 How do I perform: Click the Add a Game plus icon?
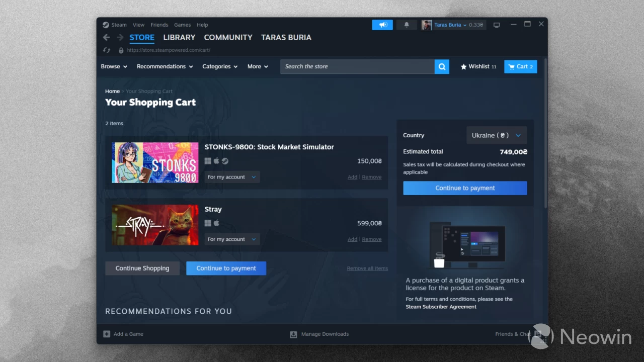(107, 334)
